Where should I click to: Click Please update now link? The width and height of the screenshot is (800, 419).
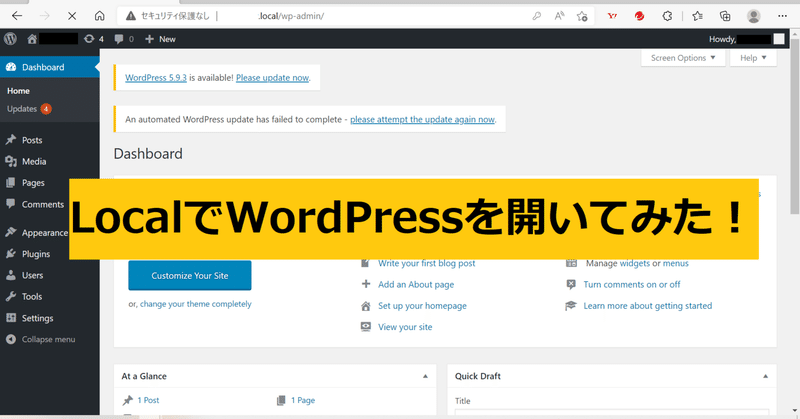[272, 78]
